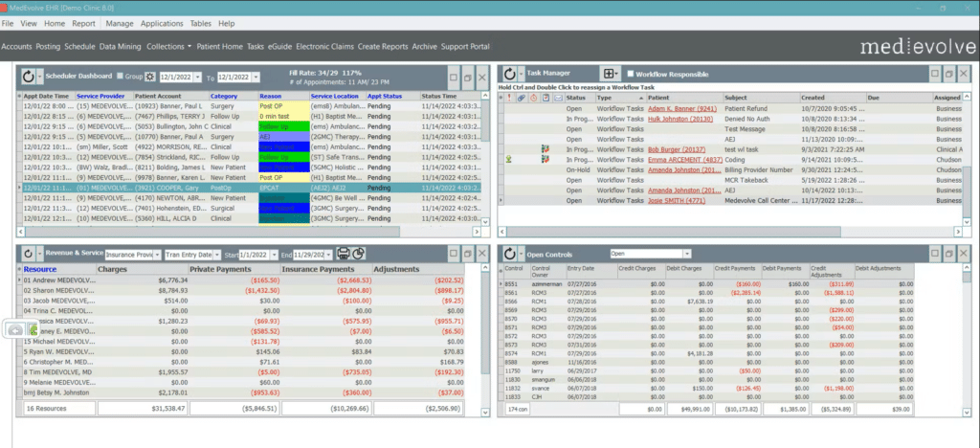The width and height of the screenshot is (980, 448).
Task: Open the Tran Entry Date dropdown
Action: pyautogui.click(x=217, y=255)
